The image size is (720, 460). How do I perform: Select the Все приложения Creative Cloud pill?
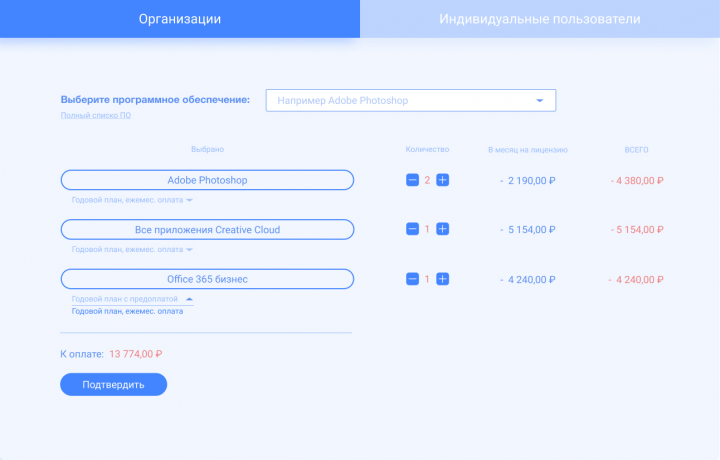[207, 230]
